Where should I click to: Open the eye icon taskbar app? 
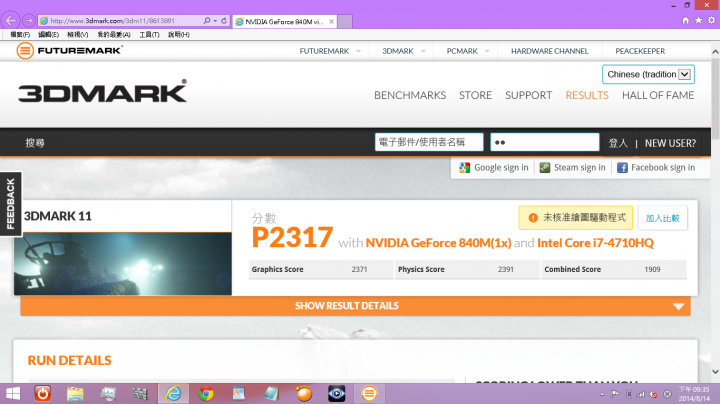[x=337, y=393]
